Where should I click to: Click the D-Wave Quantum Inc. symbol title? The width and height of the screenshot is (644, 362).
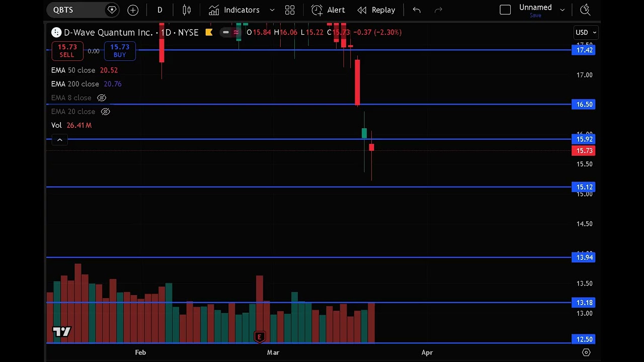click(x=108, y=32)
